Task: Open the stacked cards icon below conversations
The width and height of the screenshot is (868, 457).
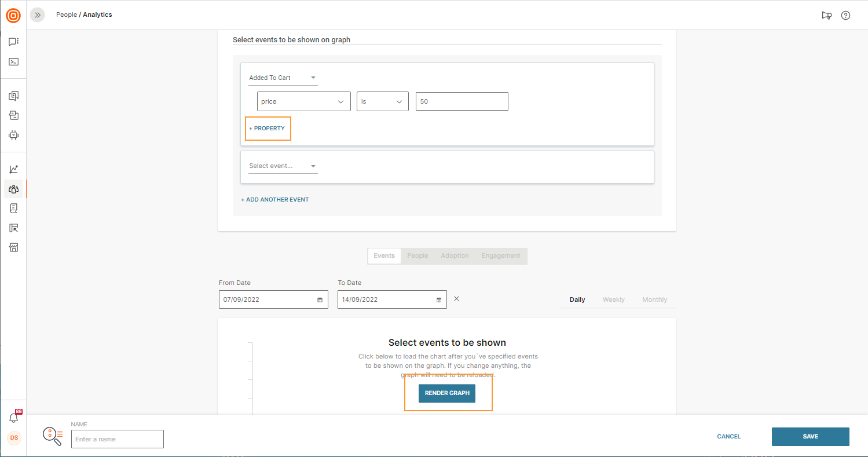Action: (x=13, y=115)
